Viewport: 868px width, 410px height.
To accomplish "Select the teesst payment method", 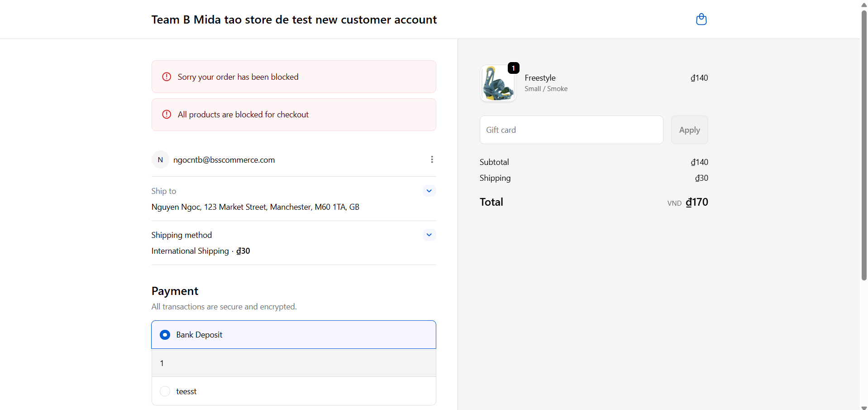I will click(165, 391).
